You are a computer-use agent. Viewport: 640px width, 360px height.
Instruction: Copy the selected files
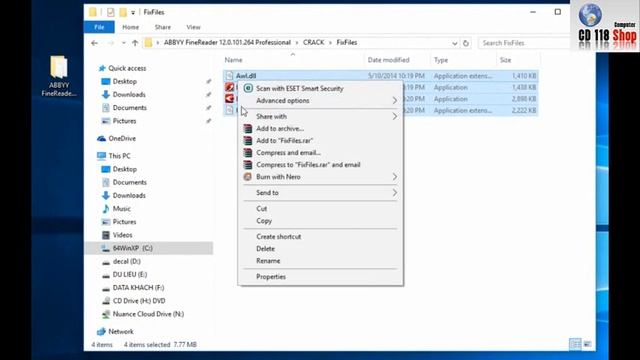coord(320,221)
